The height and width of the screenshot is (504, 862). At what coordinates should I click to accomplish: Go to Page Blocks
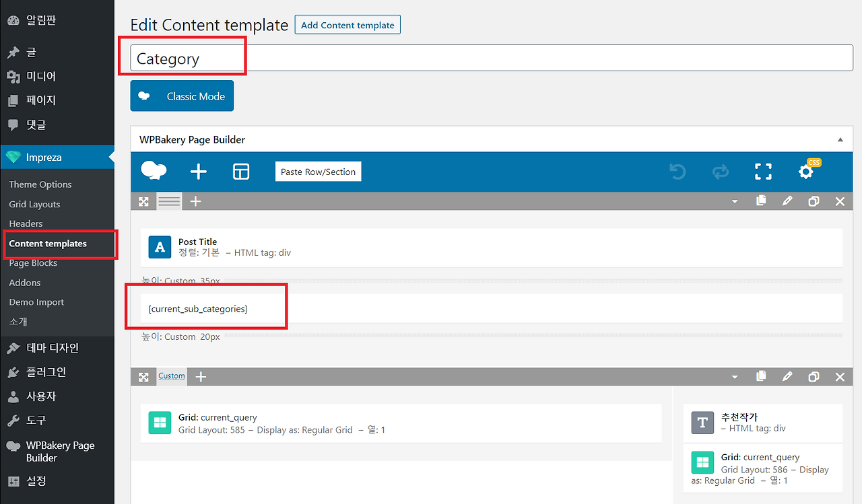coord(33,263)
